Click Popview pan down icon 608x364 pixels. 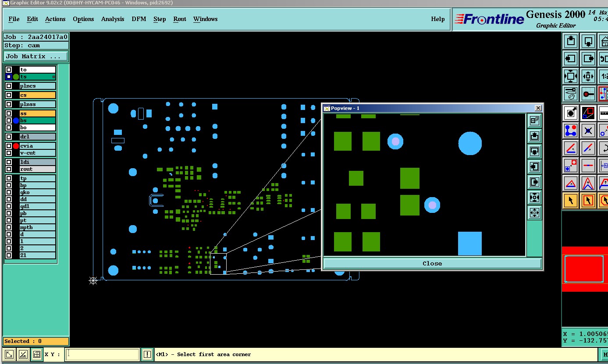click(x=534, y=151)
